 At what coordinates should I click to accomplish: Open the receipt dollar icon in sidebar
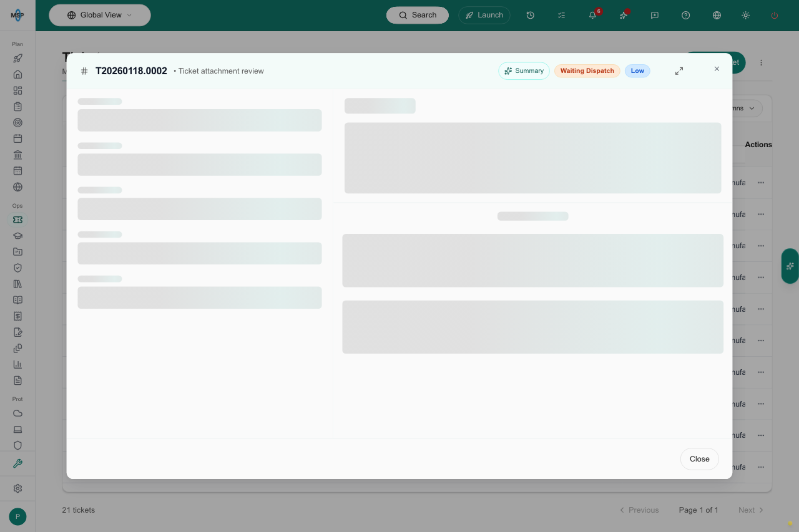tap(17, 316)
